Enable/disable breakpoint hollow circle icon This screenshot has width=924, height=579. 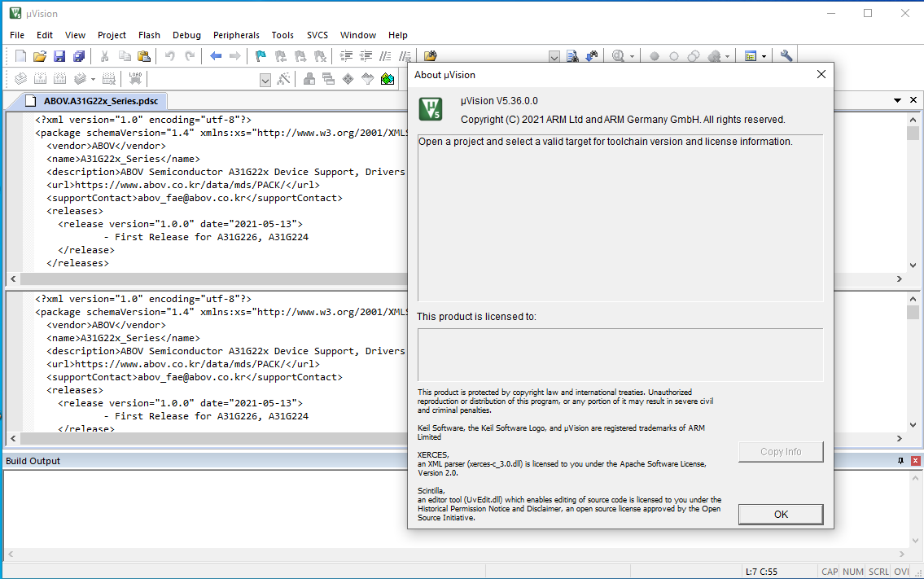(x=673, y=56)
